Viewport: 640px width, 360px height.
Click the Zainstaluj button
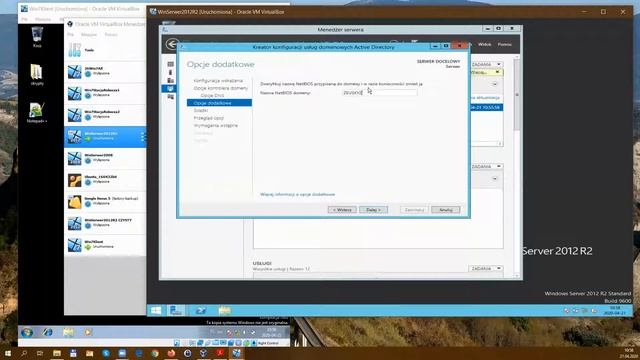tap(414, 210)
